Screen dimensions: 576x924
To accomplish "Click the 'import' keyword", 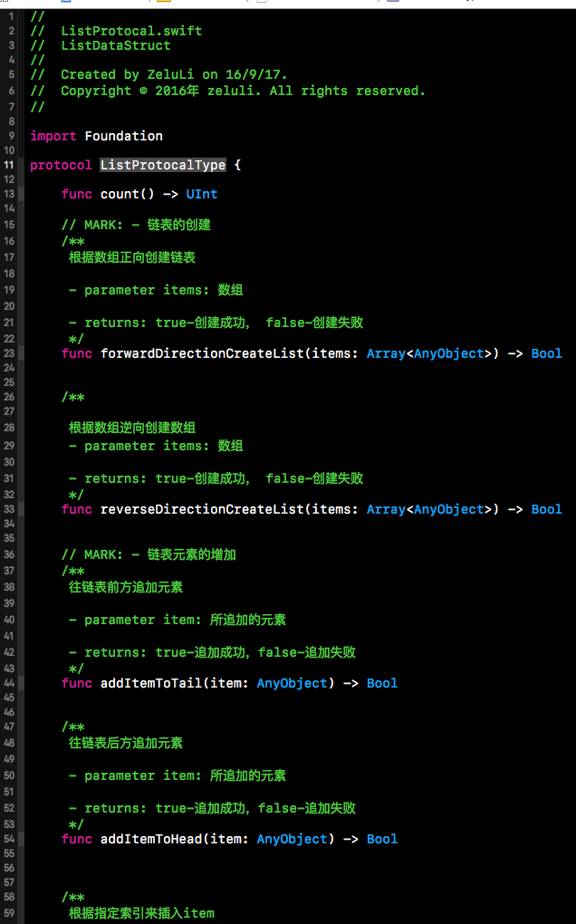I will [x=53, y=136].
